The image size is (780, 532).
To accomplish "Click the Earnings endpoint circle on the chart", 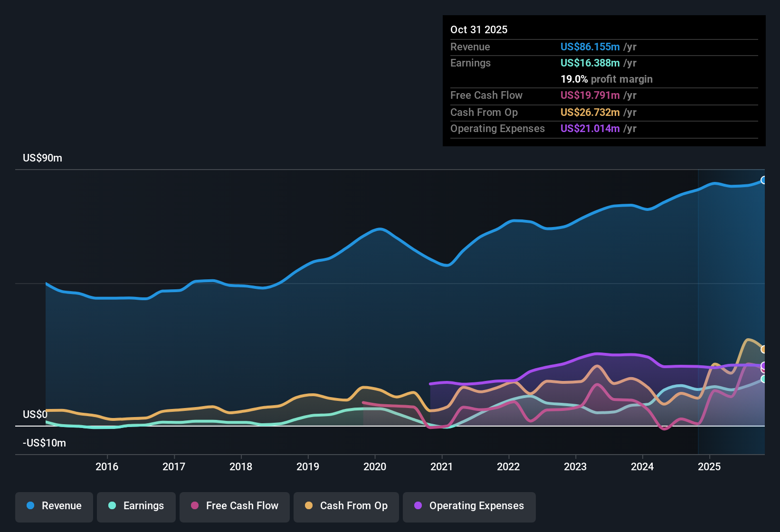I will coord(764,380).
